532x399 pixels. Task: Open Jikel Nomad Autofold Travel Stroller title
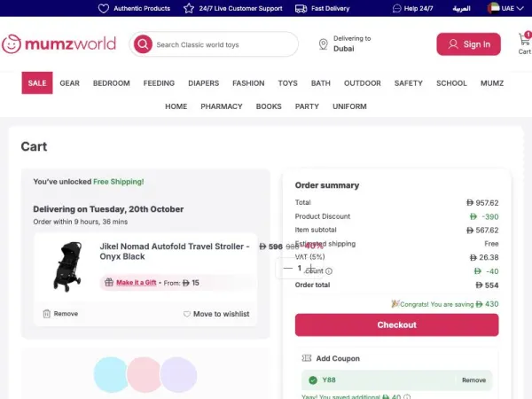(x=175, y=251)
